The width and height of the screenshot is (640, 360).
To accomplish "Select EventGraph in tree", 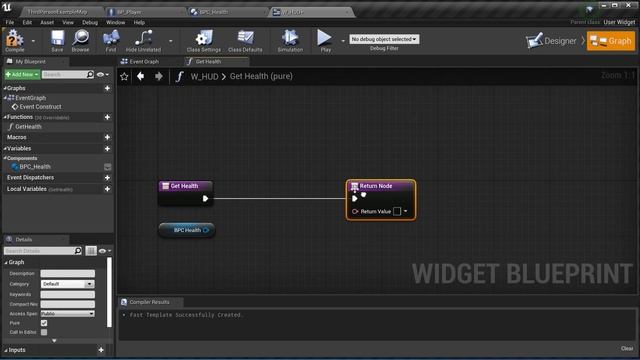I will point(30,98).
